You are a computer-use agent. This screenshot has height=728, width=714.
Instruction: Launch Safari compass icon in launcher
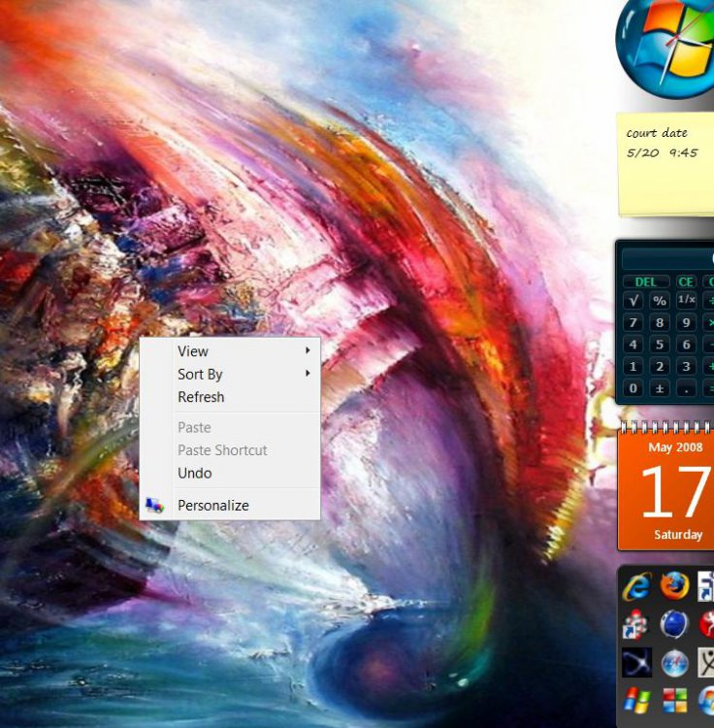tap(674, 663)
